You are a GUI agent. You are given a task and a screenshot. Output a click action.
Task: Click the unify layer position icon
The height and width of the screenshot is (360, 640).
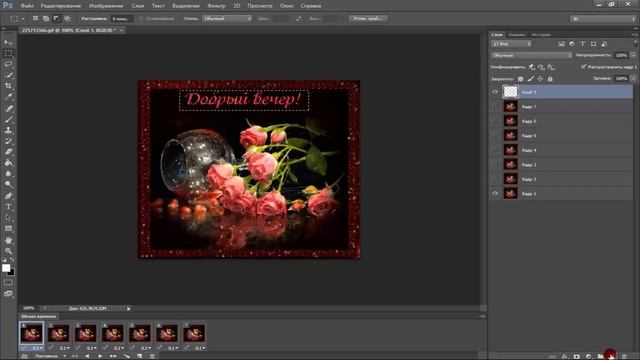531,67
